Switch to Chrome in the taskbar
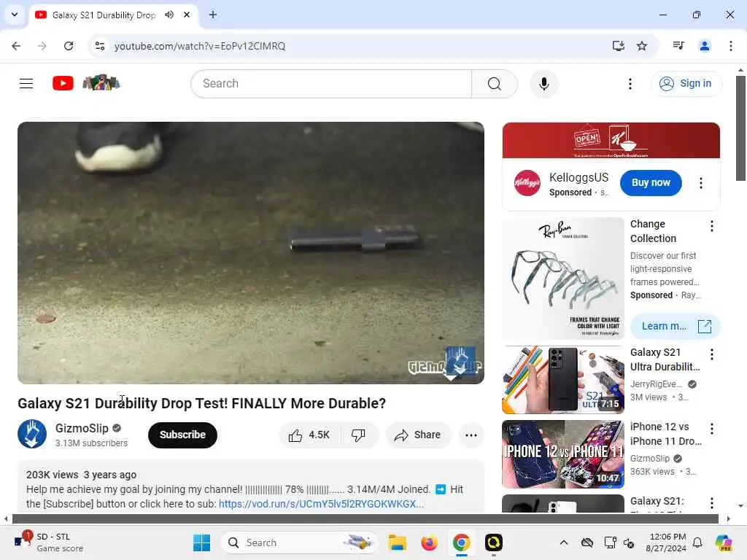 coord(461,542)
